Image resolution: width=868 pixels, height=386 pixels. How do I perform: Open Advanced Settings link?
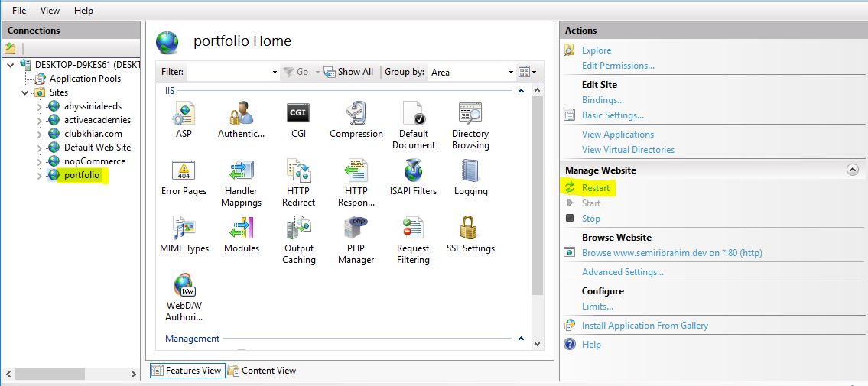click(623, 272)
